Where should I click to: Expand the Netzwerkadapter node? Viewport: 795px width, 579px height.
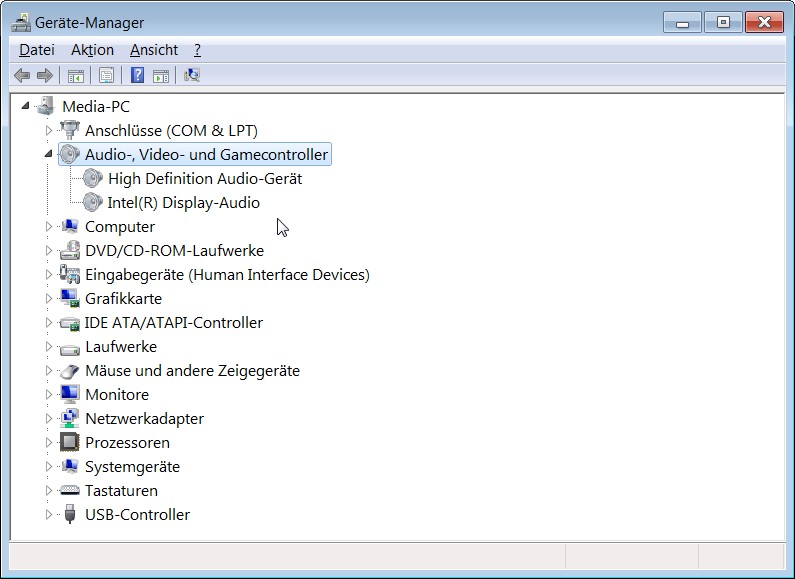coord(49,418)
